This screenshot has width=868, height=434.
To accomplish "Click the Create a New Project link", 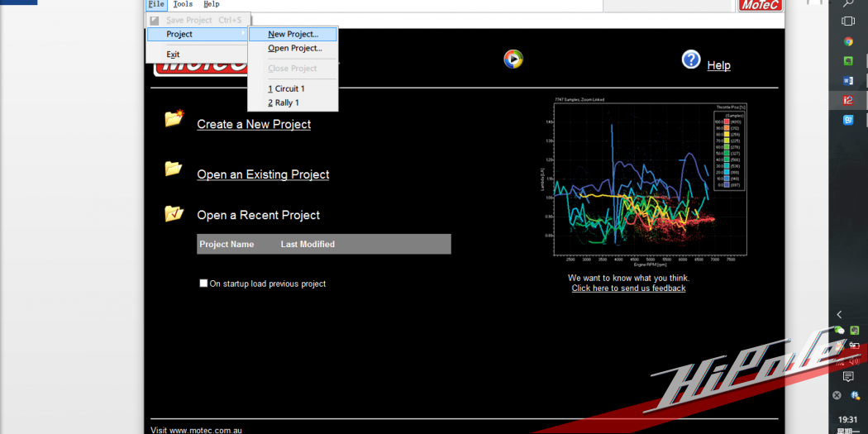I will (x=254, y=125).
